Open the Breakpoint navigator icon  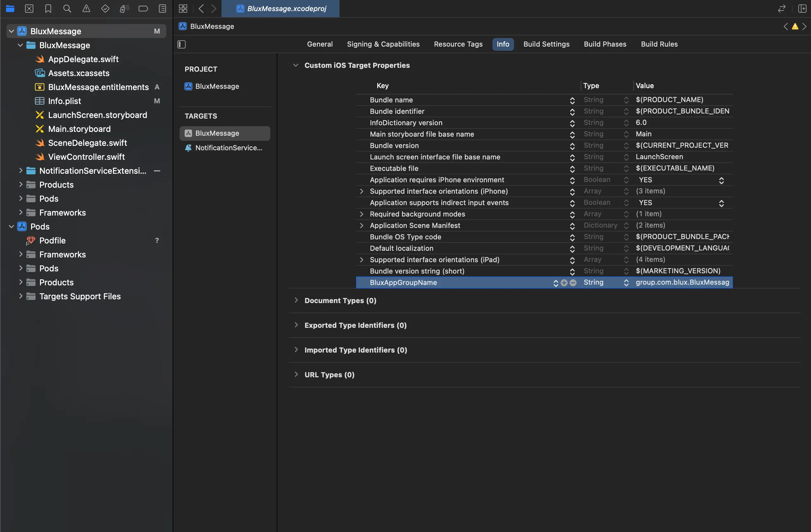(x=143, y=9)
